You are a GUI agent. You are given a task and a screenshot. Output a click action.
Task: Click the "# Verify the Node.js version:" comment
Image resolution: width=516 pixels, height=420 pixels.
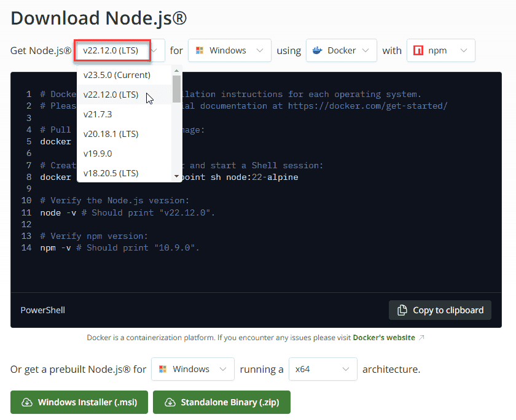click(x=115, y=201)
